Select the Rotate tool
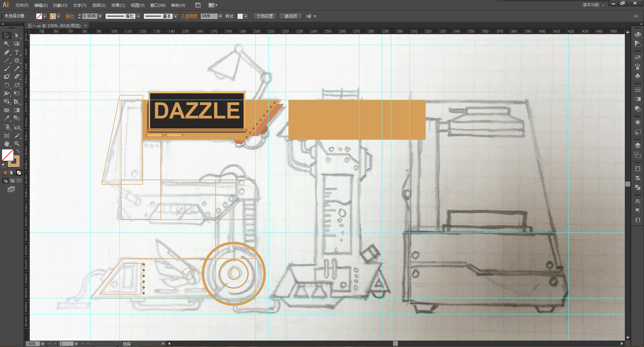 tap(7, 85)
